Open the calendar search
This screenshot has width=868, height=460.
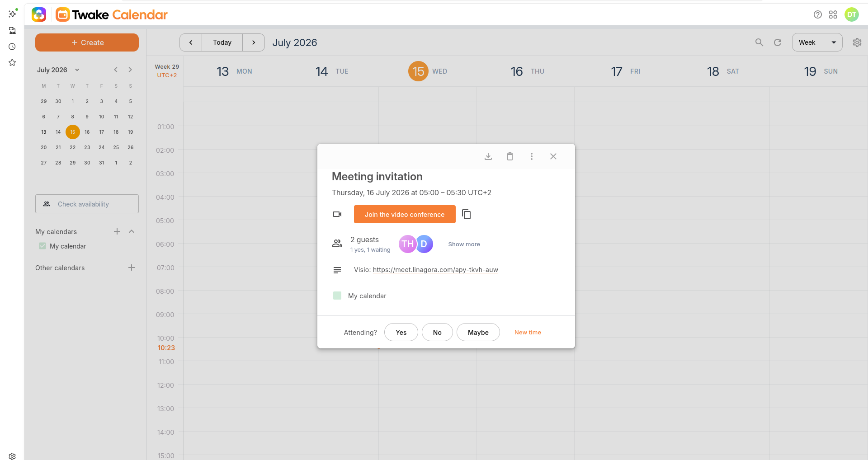(x=759, y=42)
